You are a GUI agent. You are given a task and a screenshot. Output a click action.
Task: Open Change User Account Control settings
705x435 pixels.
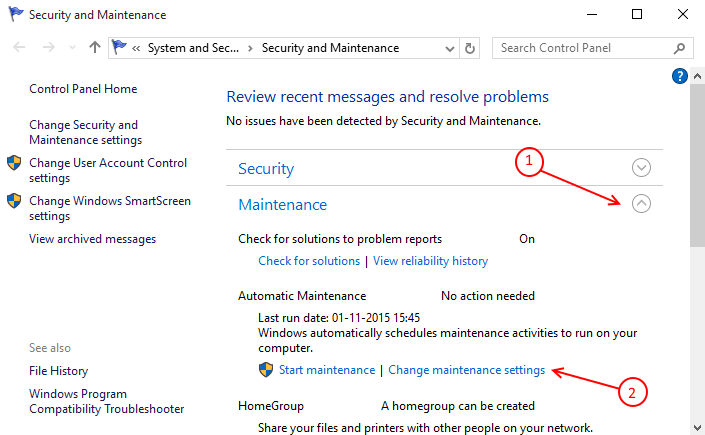click(108, 170)
